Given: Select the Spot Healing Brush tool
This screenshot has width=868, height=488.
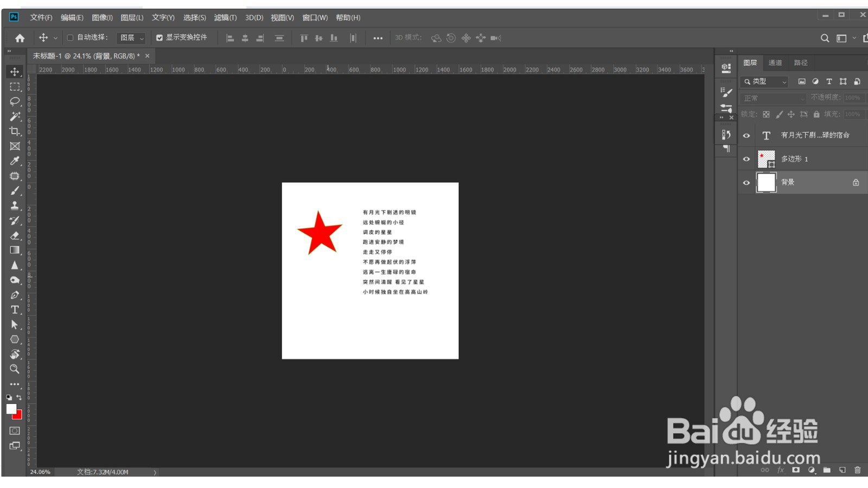Looking at the screenshot, I should 15,176.
